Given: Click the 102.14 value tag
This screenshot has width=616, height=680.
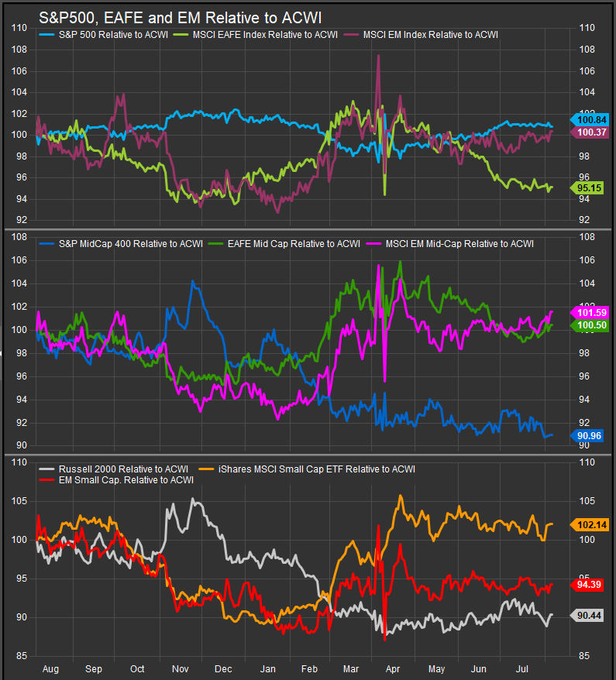Looking at the screenshot, I should point(590,525).
